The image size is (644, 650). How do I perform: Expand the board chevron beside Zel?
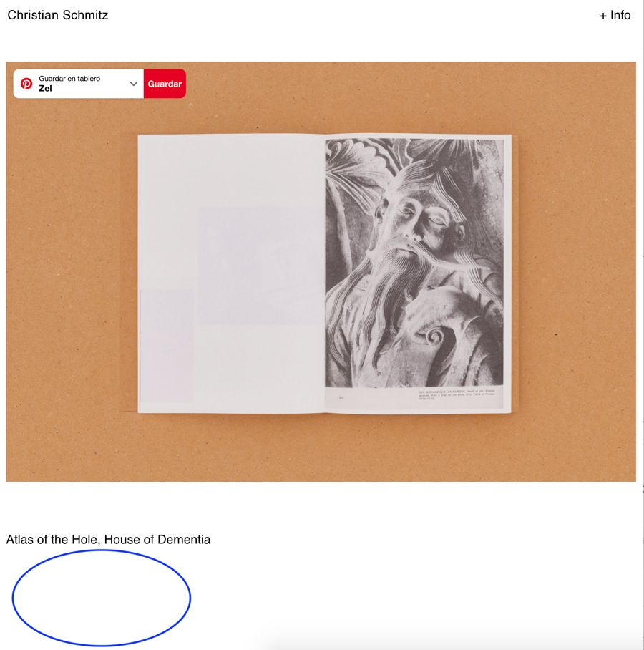[x=133, y=84]
